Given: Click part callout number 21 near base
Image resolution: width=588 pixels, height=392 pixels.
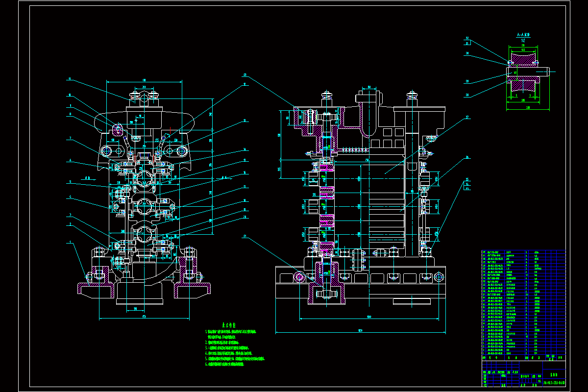Looking at the screenshot, I should pos(244,237).
